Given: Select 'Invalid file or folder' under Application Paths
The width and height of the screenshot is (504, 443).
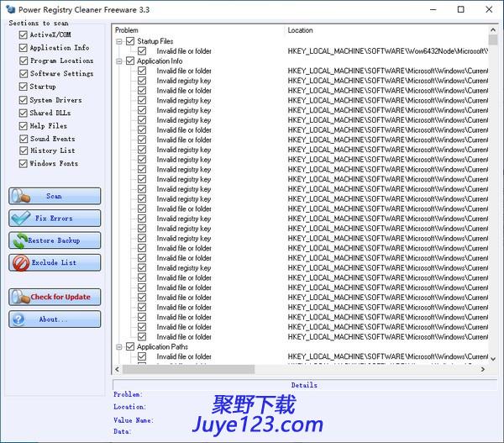Looking at the screenshot, I should coord(184,356).
